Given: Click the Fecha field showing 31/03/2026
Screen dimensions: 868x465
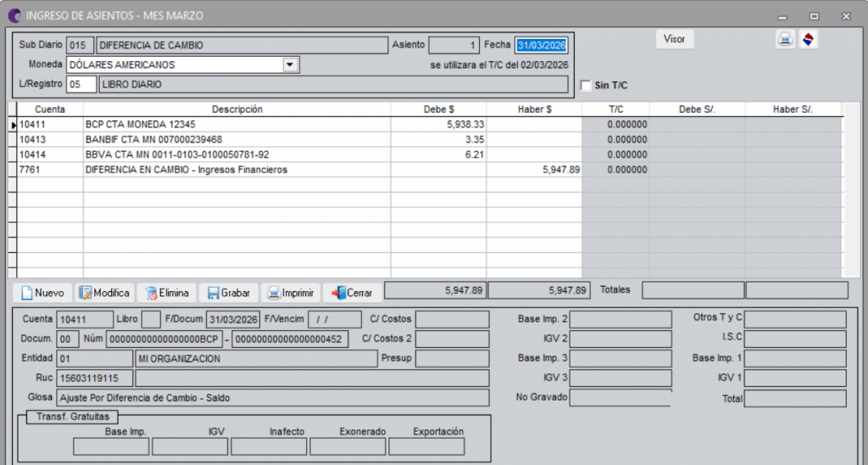Looking at the screenshot, I should pyautogui.click(x=542, y=46).
